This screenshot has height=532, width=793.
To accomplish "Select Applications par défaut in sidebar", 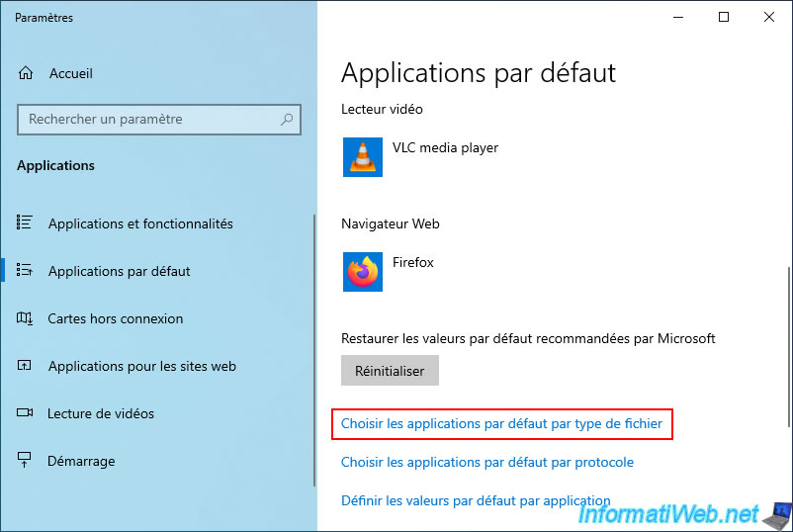I will pyautogui.click(x=119, y=271).
